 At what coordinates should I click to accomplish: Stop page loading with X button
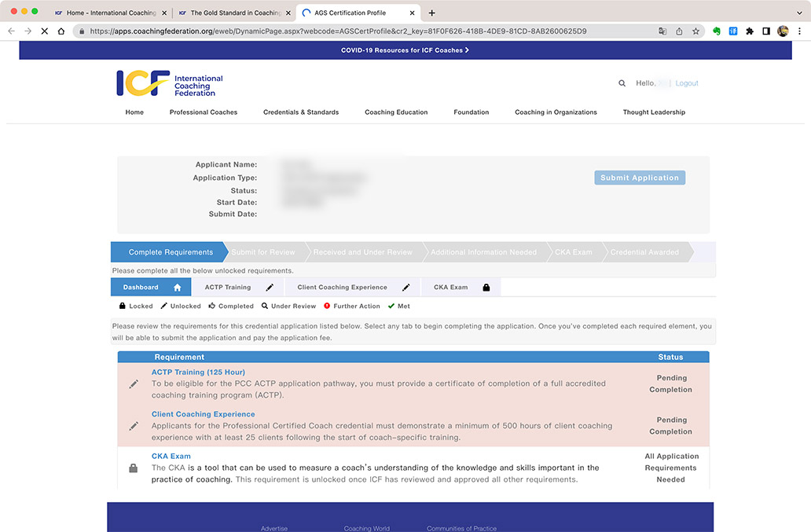coord(44,31)
